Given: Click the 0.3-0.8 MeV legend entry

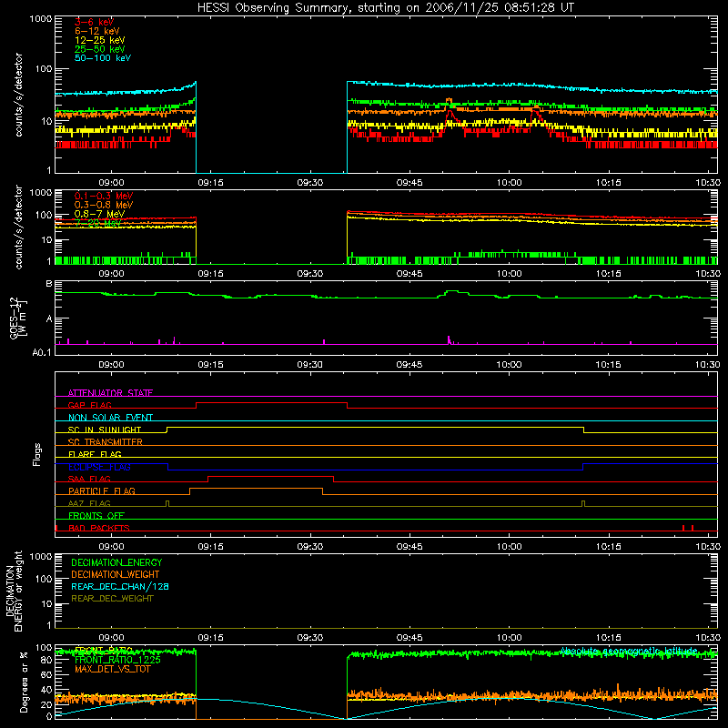Looking at the screenshot, I should coord(104,205).
